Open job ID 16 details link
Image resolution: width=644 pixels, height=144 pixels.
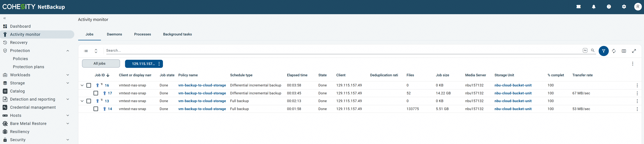pyautogui.click(x=107, y=85)
